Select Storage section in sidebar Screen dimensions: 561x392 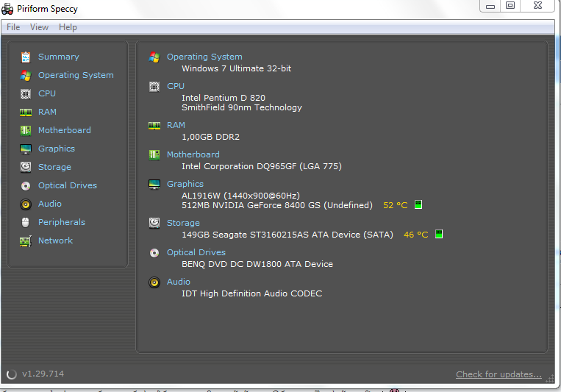[54, 167]
